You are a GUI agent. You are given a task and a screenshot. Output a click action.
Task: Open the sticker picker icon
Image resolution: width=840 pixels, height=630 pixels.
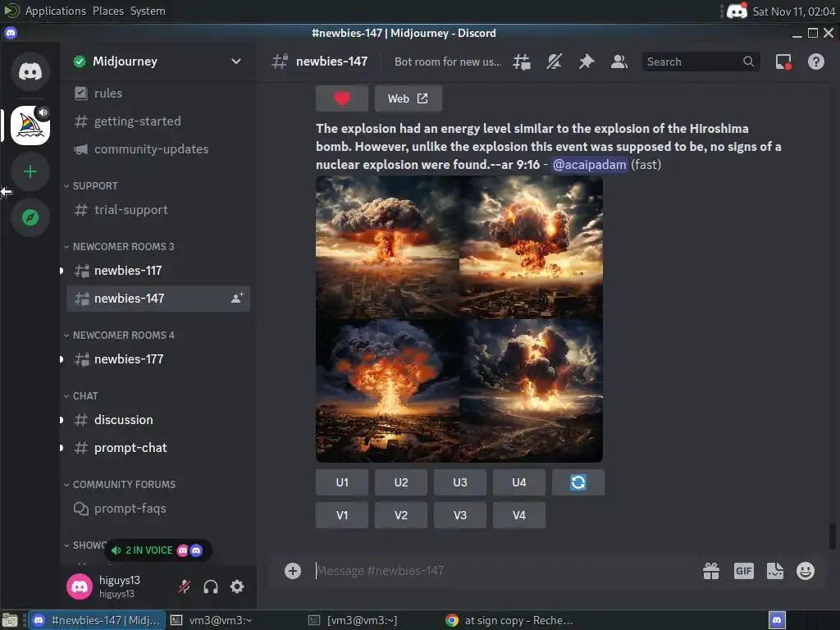tap(774, 571)
